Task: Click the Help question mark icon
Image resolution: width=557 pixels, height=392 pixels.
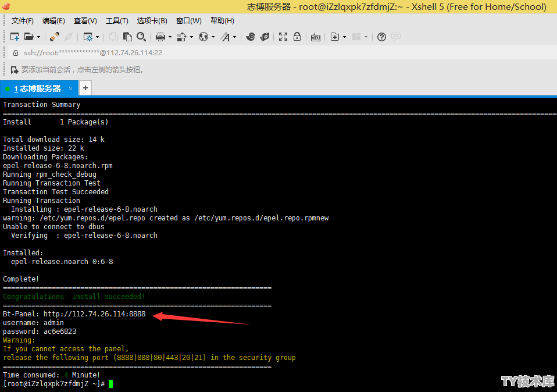Action: [381, 37]
